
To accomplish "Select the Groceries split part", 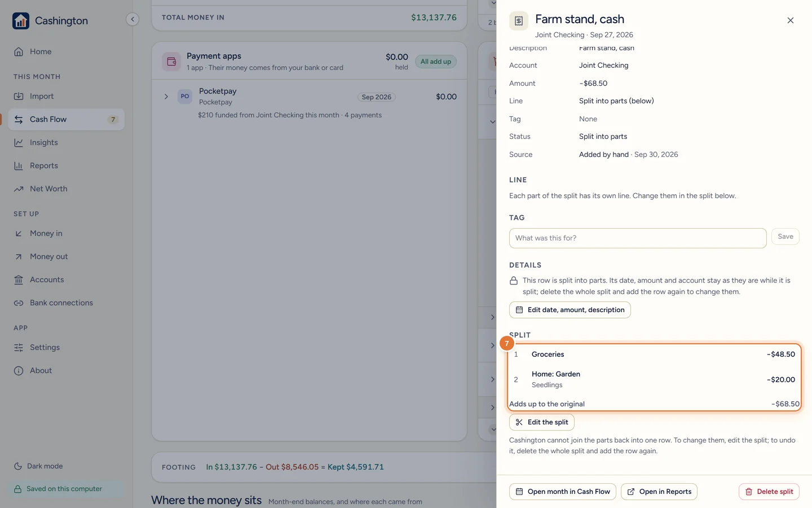I will pyautogui.click(x=654, y=354).
